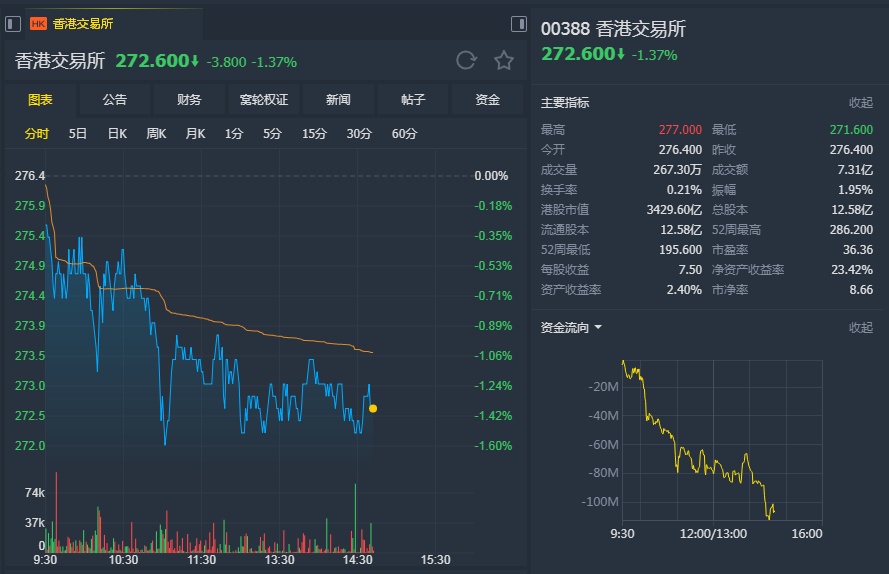Toggle left panel layout icon
Image resolution: width=889 pixels, height=574 pixels.
pos(16,23)
